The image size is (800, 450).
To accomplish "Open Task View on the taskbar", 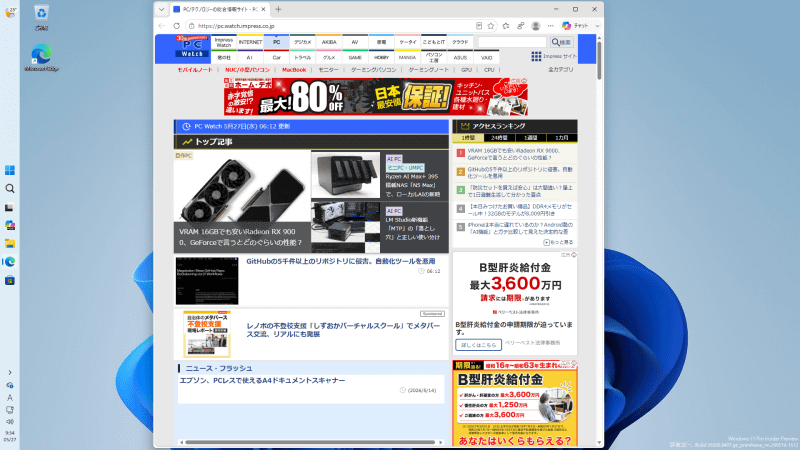I will [x=10, y=208].
